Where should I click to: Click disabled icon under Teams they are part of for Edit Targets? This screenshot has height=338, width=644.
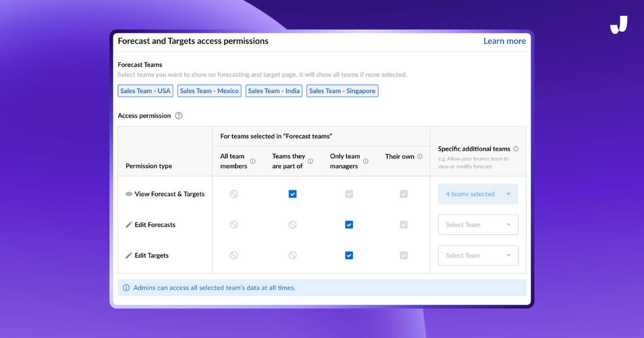tap(292, 255)
